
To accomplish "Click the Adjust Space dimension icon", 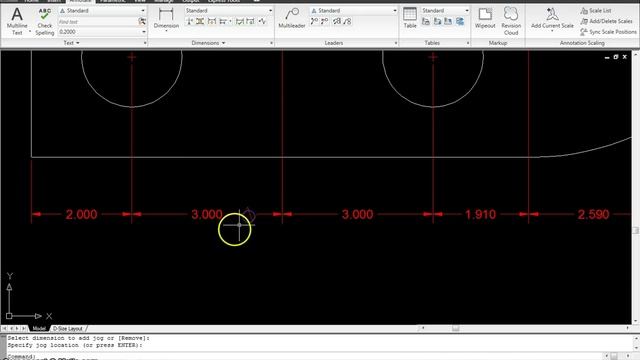I will tap(200, 21).
